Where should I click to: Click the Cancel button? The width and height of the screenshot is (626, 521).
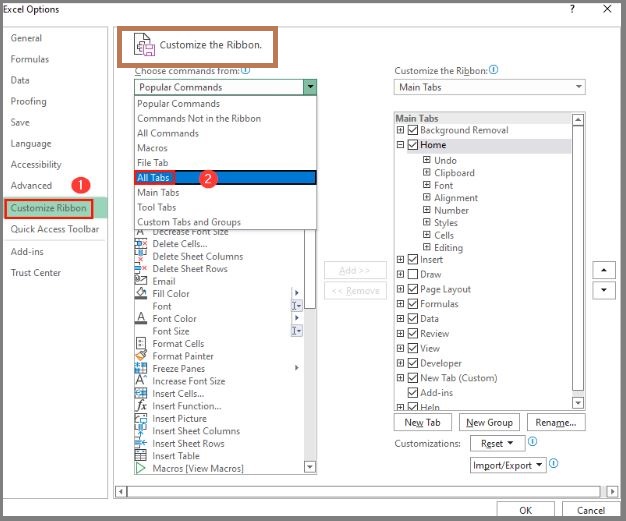point(591,510)
